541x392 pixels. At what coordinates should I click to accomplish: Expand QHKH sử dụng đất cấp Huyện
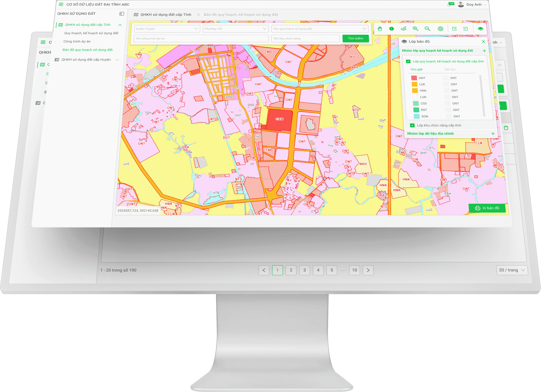86,60
